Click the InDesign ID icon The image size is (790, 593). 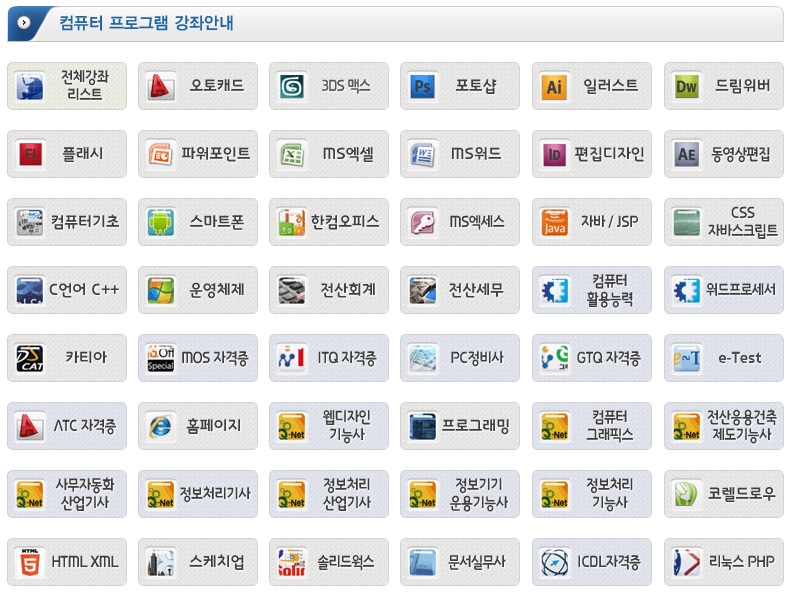coord(555,154)
